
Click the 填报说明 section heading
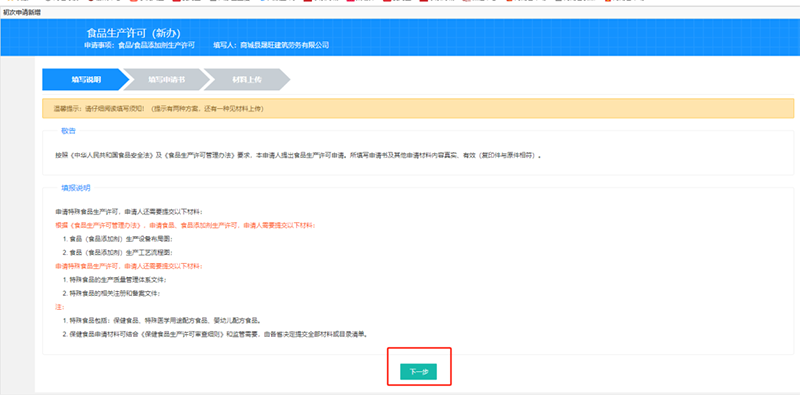[x=76, y=188]
